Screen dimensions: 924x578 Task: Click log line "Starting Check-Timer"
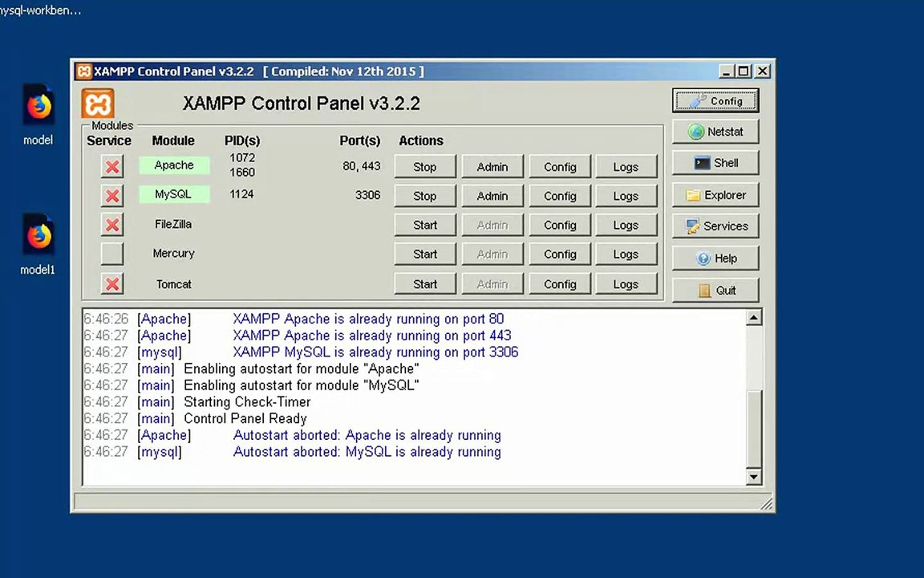pyautogui.click(x=247, y=402)
